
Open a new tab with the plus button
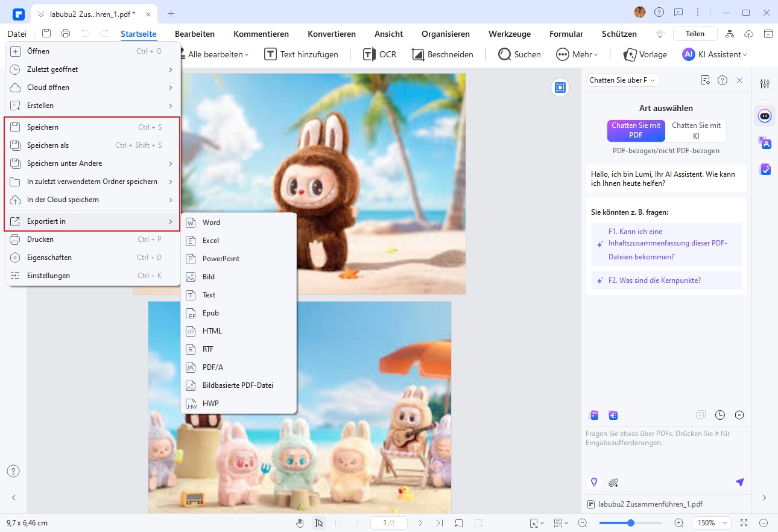[x=171, y=13]
